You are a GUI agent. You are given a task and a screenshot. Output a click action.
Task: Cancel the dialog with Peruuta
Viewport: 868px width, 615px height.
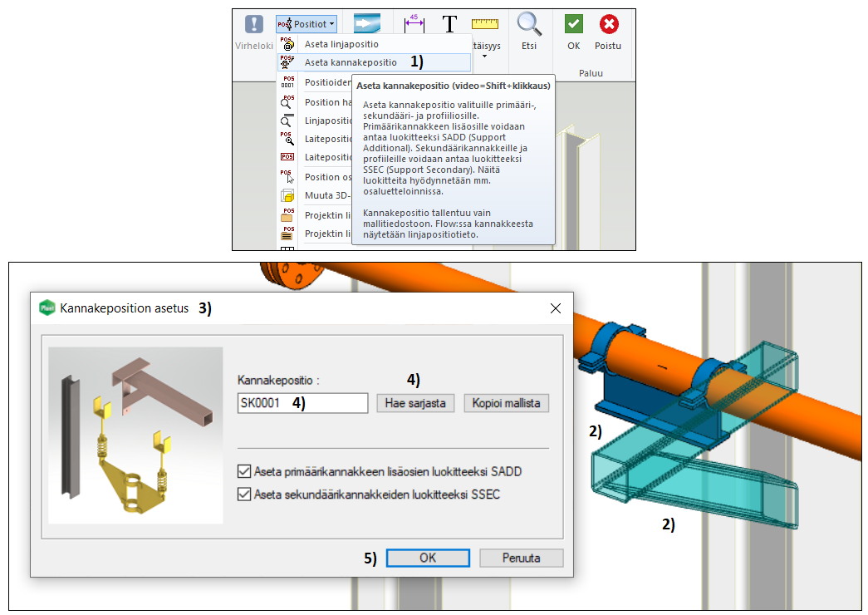click(521, 558)
